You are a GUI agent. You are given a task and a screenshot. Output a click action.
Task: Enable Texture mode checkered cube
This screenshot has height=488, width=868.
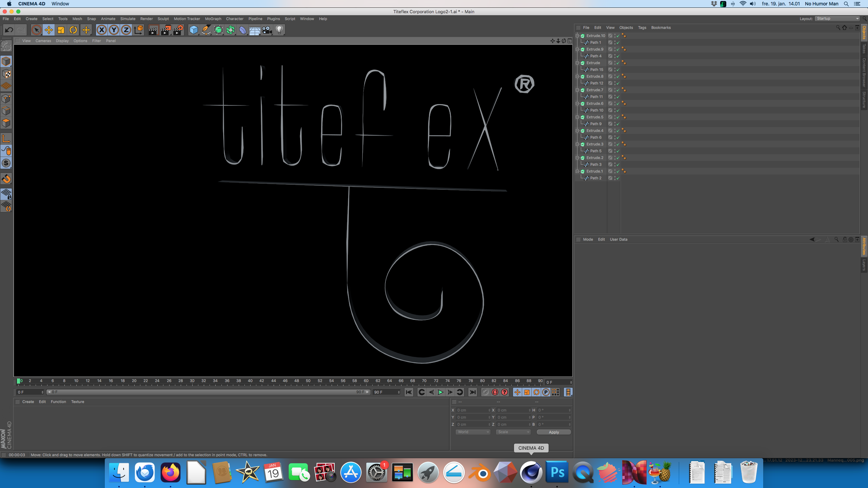point(6,74)
